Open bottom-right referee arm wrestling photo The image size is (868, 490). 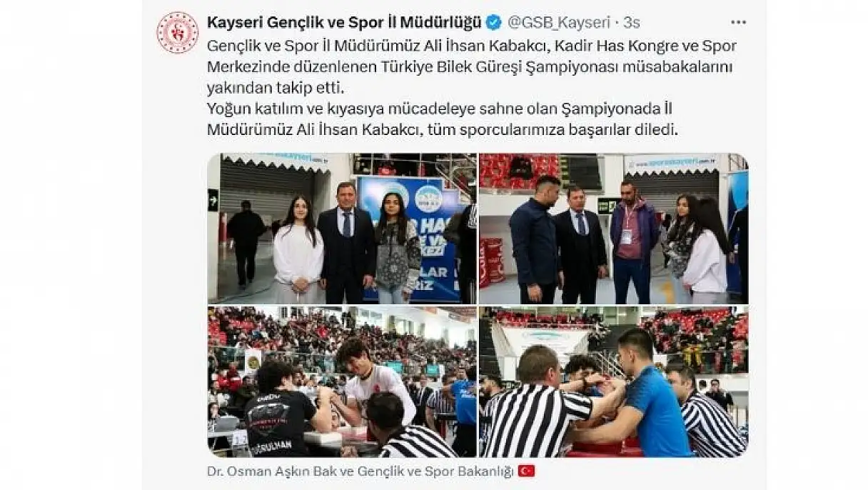[x=614, y=382]
